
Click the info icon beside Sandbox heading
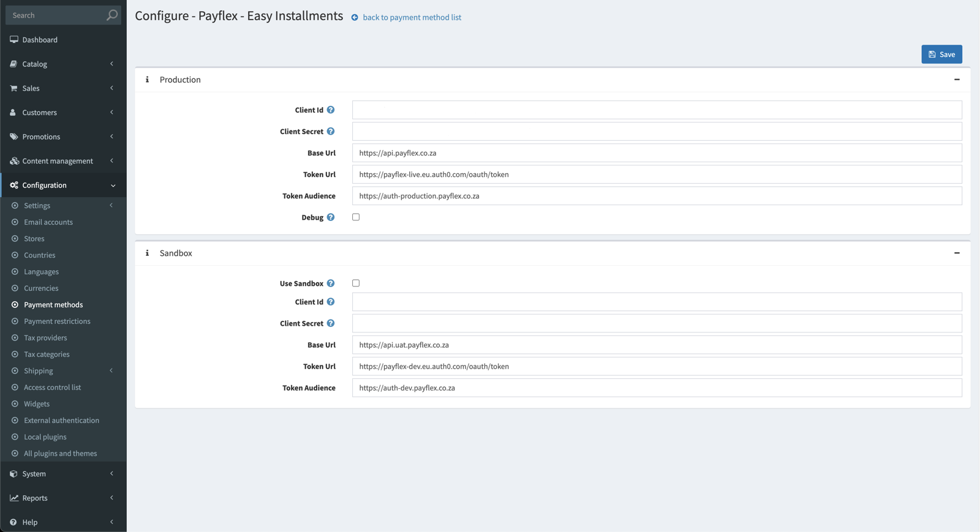tap(147, 253)
